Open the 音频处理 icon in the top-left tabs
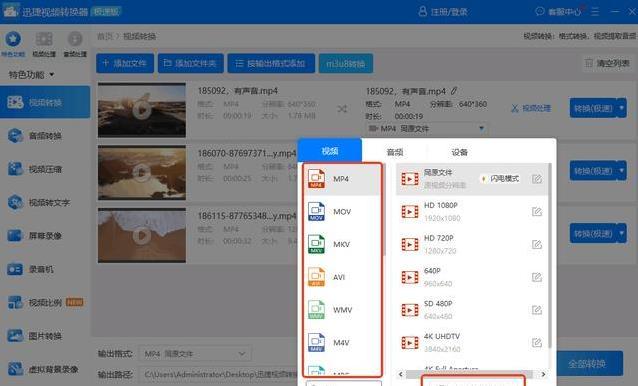 (75, 39)
